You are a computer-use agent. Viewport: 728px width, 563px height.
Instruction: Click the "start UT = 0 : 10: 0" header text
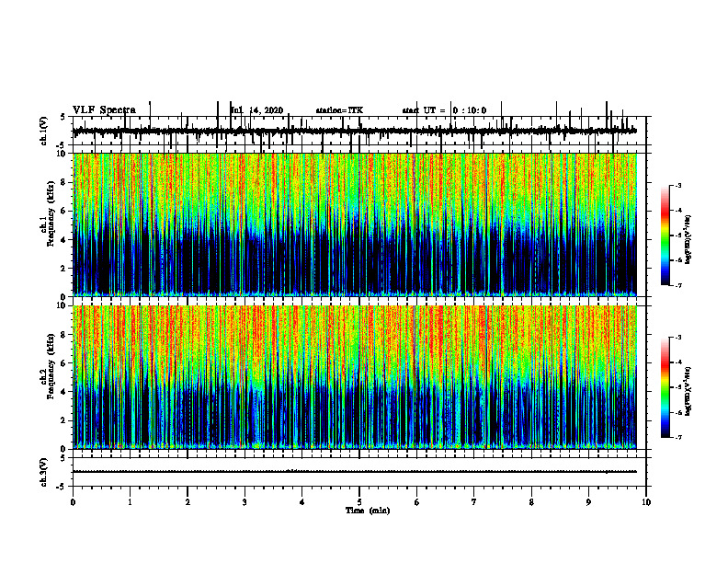click(x=444, y=110)
